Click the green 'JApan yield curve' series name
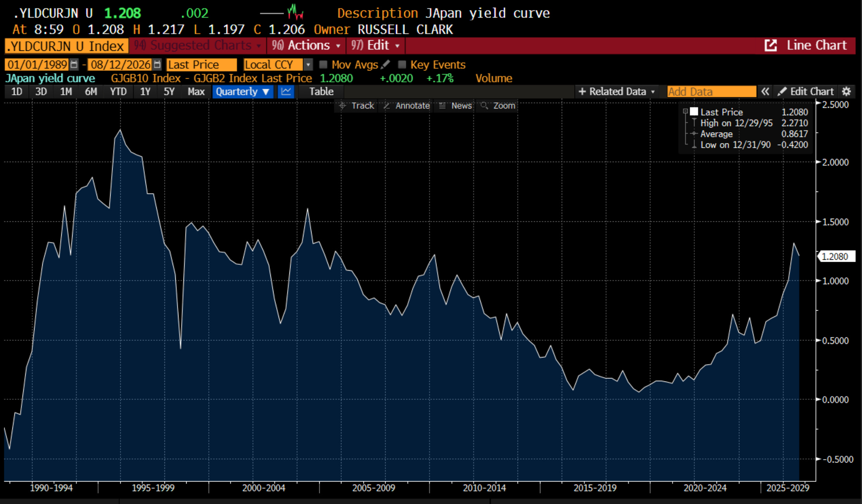 pyautogui.click(x=50, y=78)
